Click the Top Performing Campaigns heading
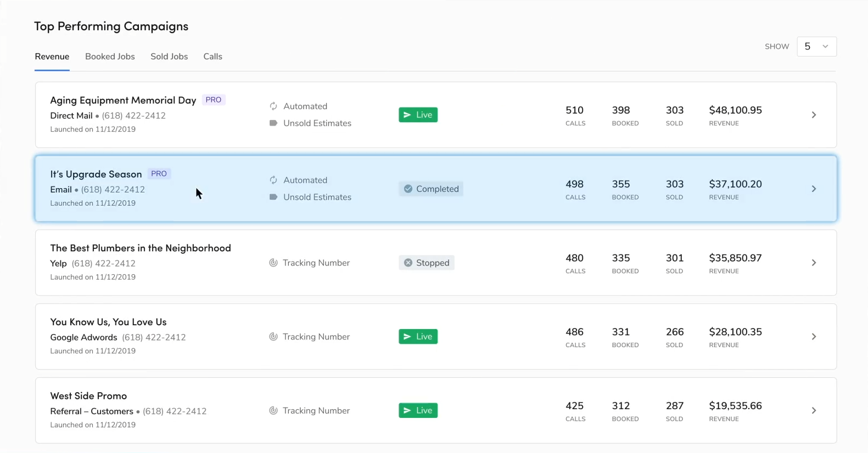This screenshot has height=453, width=868. 111,26
